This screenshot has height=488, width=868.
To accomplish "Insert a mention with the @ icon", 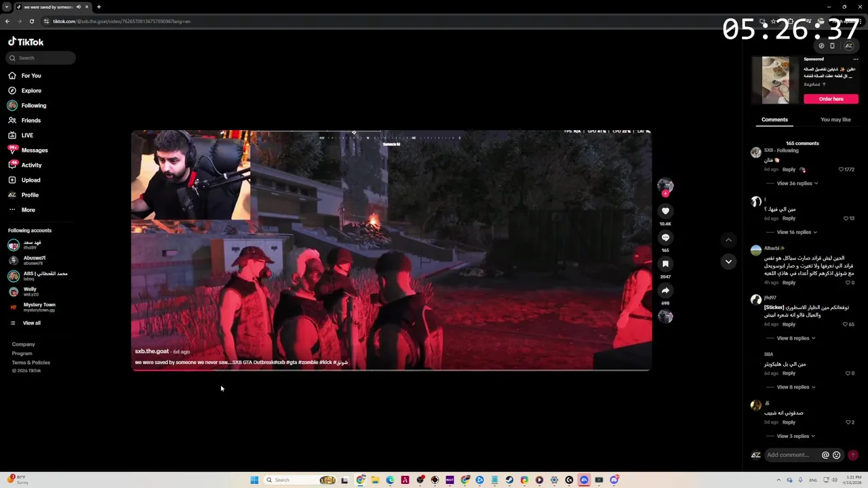I will pos(825,455).
